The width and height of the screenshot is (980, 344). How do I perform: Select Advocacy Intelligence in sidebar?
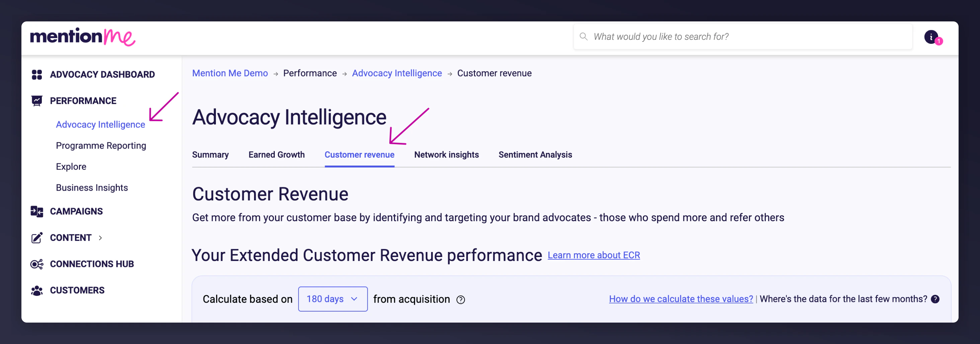(100, 125)
